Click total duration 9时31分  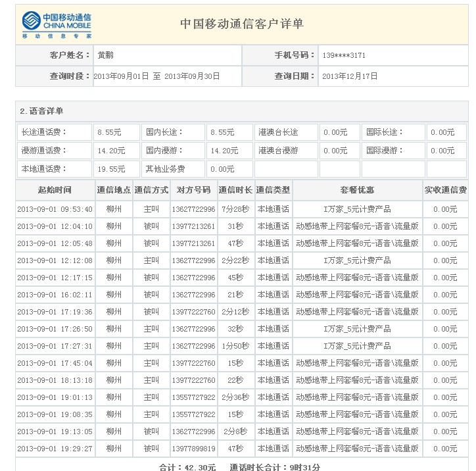click(305, 467)
